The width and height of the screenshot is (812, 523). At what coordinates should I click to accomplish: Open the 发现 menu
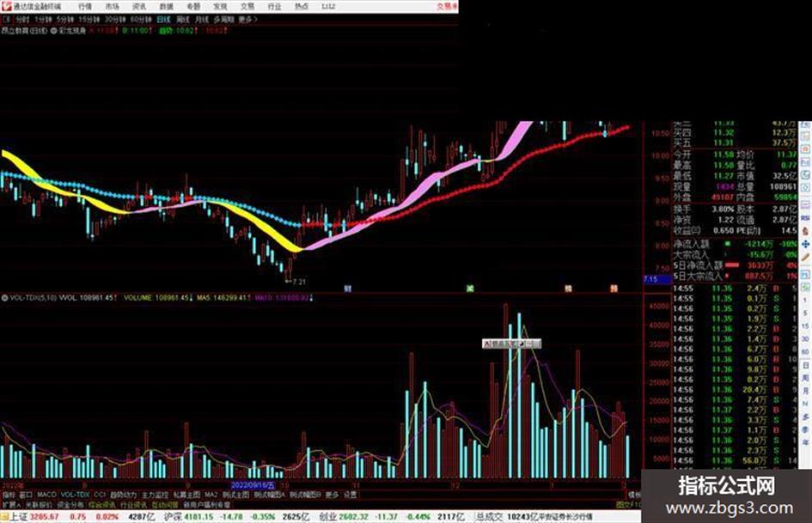click(x=220, y=6)
